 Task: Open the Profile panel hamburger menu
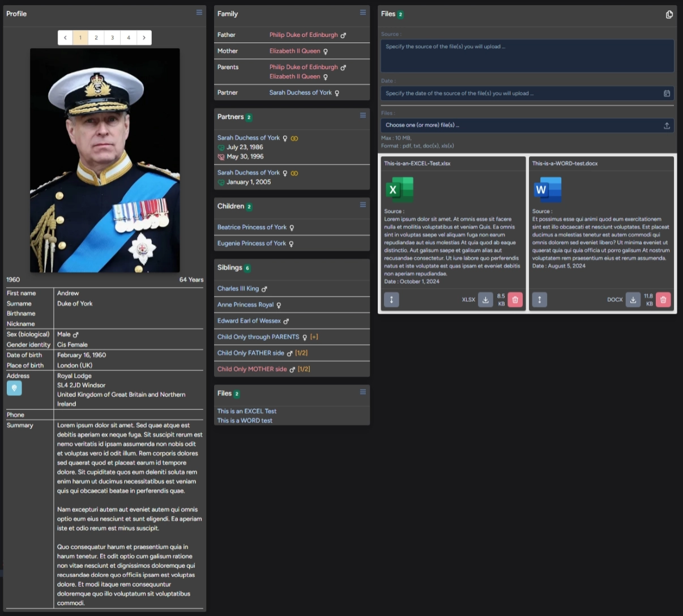[x=199, y=12]
